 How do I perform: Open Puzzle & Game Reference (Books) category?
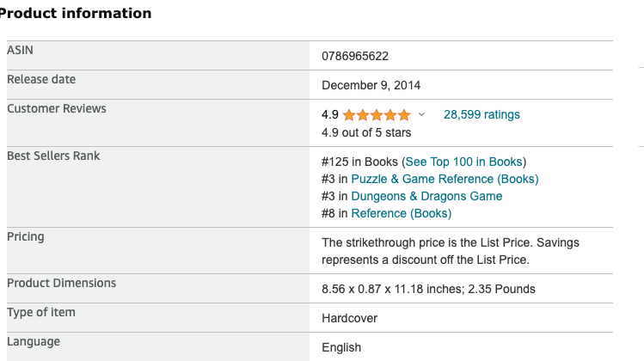click(445, 179)
